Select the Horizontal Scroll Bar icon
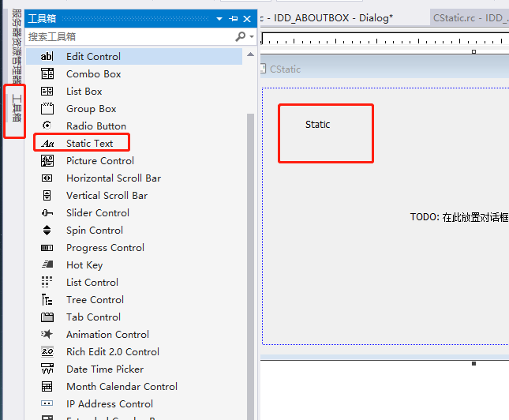The width and height of the screenshot is (509, 420). coord(47,178)
